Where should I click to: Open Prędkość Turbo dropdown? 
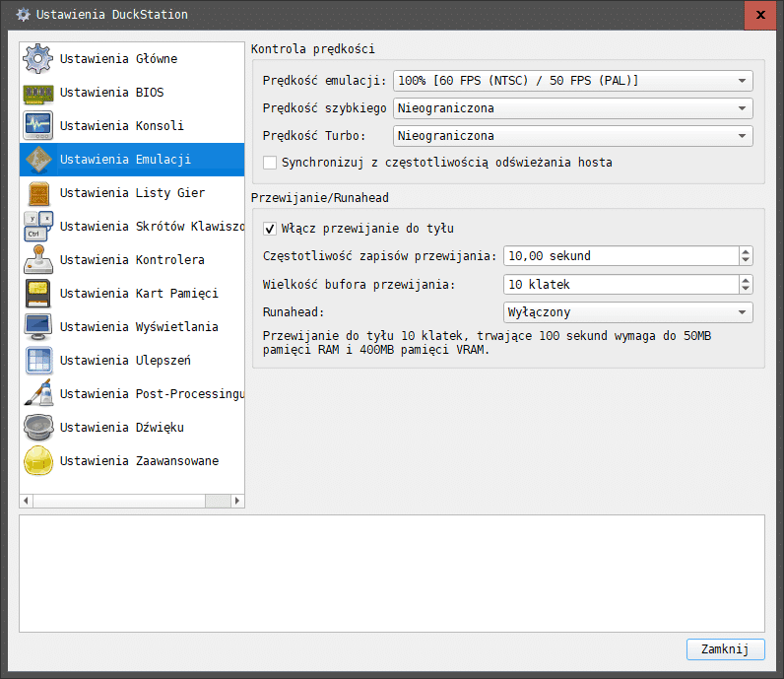[x=573, y=136]
